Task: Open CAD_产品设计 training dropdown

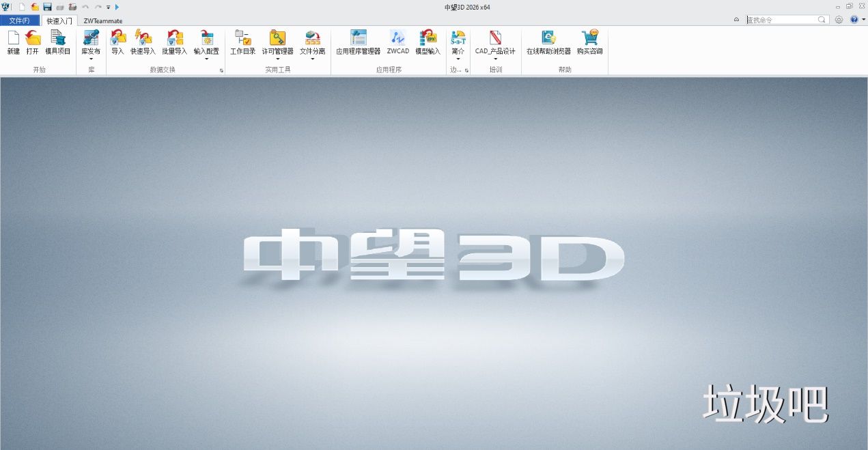Action: [495, 59]
